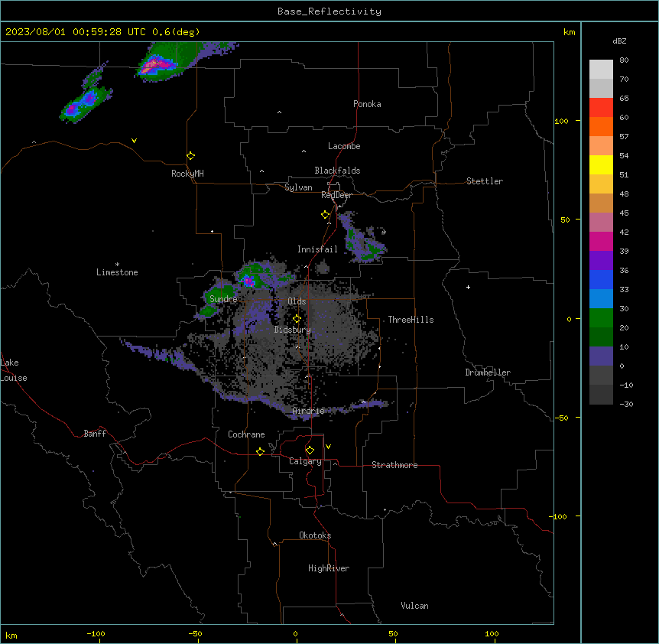This screenshot has width=659, height=644.
Task: Click the magenta 42 dBZ legend swatch
Action: pyautogui.click(x=601, y=241)
